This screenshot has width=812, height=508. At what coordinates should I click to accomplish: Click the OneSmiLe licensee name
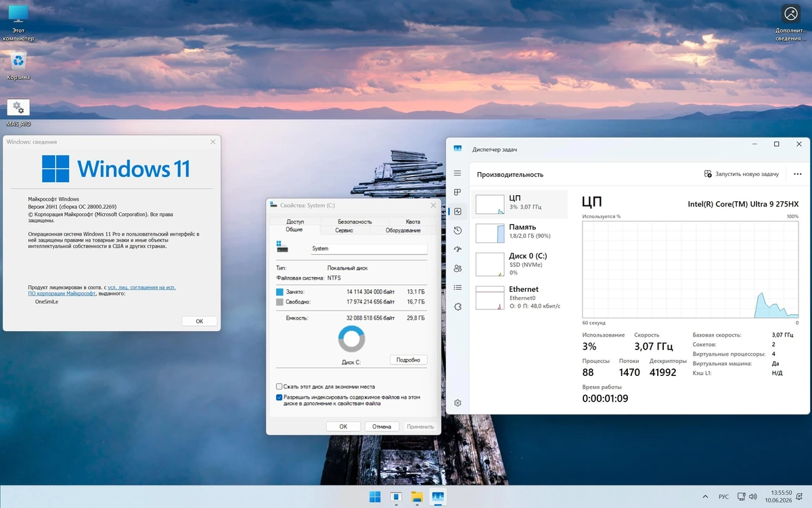click(x=47, y=302)
